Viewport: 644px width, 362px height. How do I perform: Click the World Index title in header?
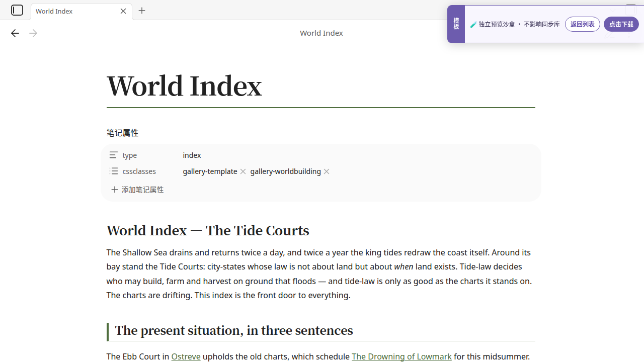pyautogui.click(x=321, y=33)
